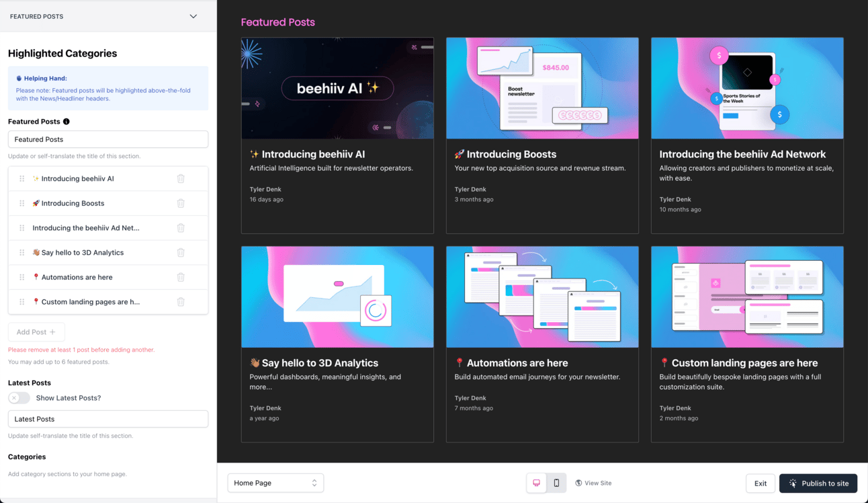Edit the Featured Posts section title field
Image resolution: width=868 pixels, height=503 pixels.
click(x=108, y=139)
